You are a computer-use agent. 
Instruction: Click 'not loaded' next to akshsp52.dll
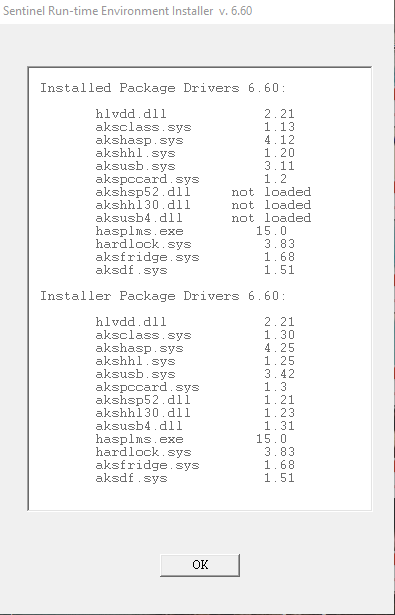[271, 192]
